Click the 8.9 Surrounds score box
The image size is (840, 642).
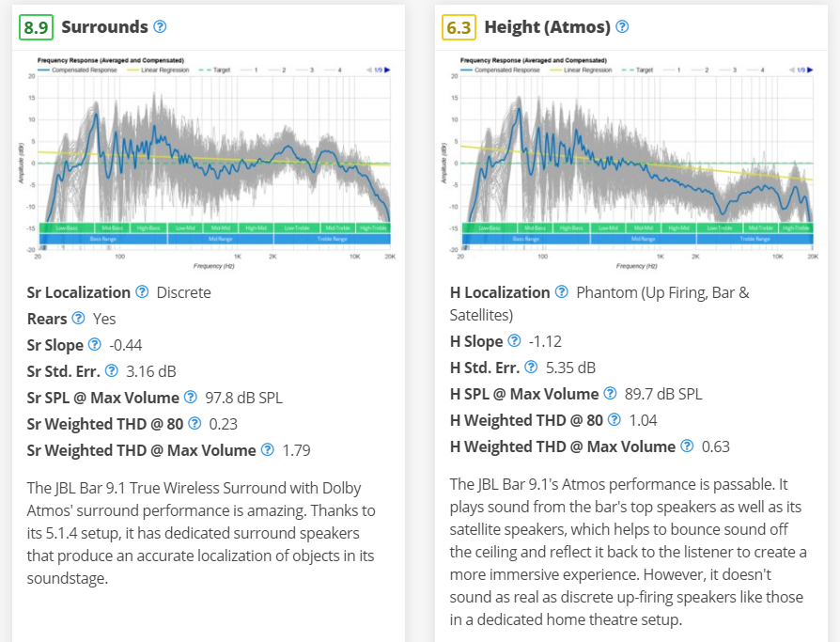click(x=35, y=27)
